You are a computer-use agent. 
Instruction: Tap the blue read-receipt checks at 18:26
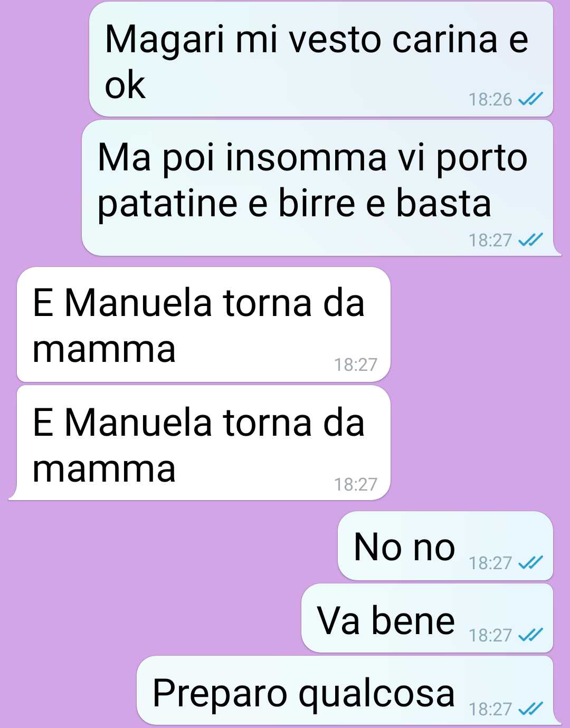530,99
